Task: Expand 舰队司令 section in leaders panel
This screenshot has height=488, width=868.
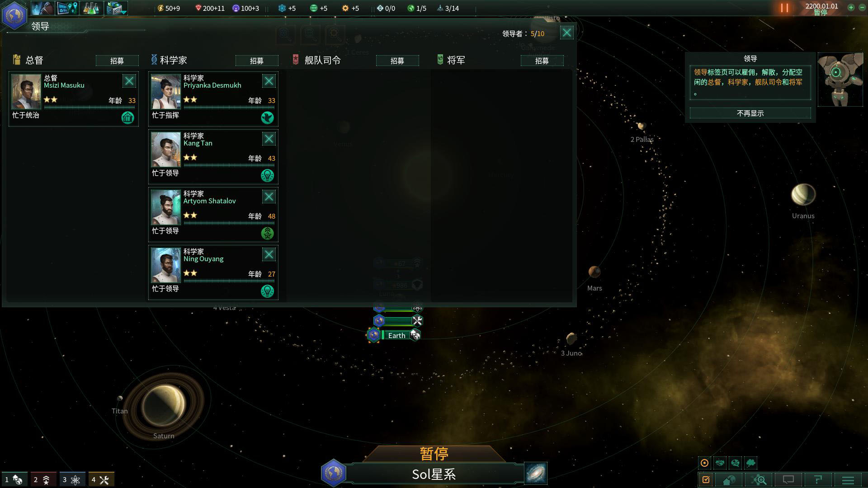Action: [x=321, y=60]
